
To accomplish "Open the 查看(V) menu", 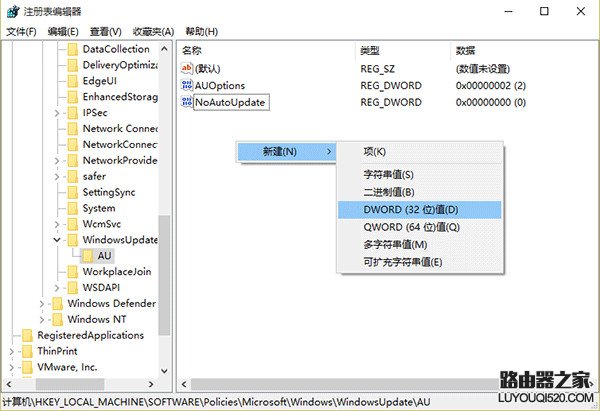I will click(106, 31).
